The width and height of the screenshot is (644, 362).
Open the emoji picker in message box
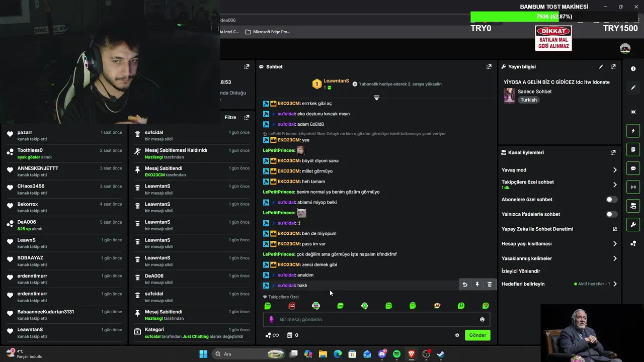[x=482, y=319]
